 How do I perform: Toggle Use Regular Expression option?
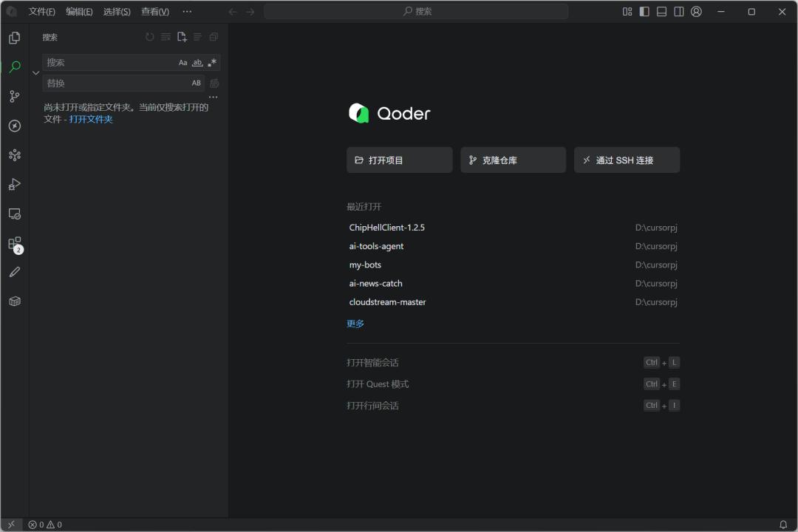(x=212, y=63)
